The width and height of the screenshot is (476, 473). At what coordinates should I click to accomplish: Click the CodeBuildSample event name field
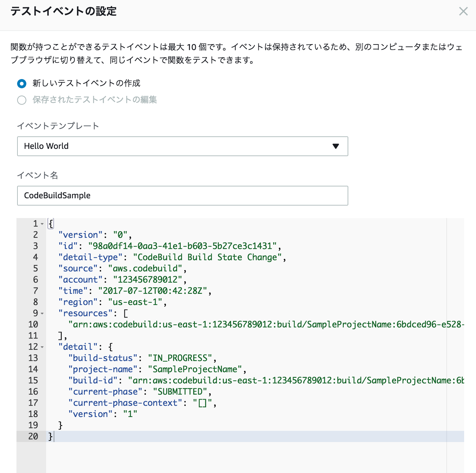(182, 196)
